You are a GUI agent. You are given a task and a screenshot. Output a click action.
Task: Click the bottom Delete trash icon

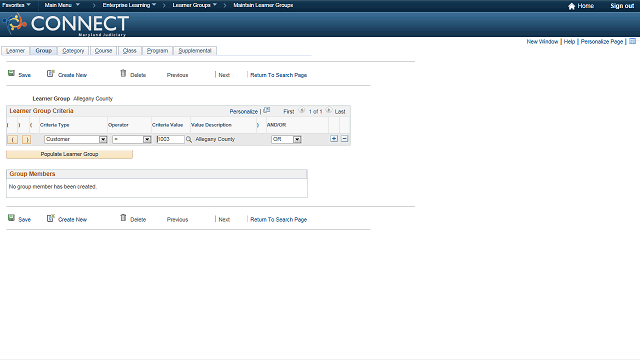click(123, 218)
